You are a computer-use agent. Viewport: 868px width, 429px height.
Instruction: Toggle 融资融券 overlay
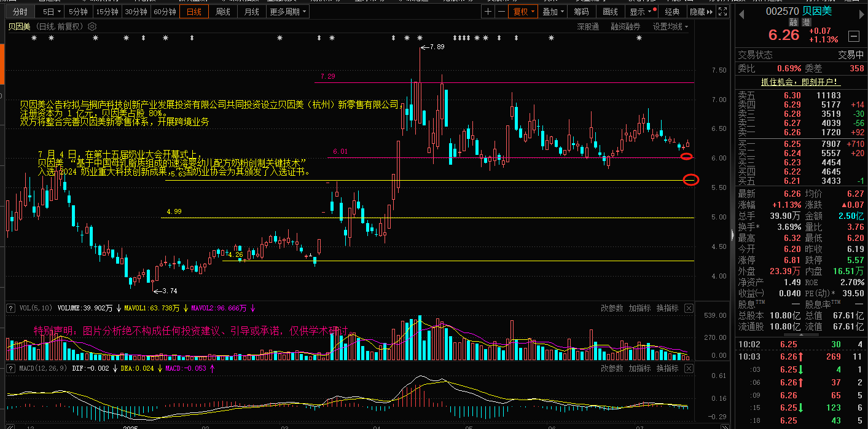[625, 27]
